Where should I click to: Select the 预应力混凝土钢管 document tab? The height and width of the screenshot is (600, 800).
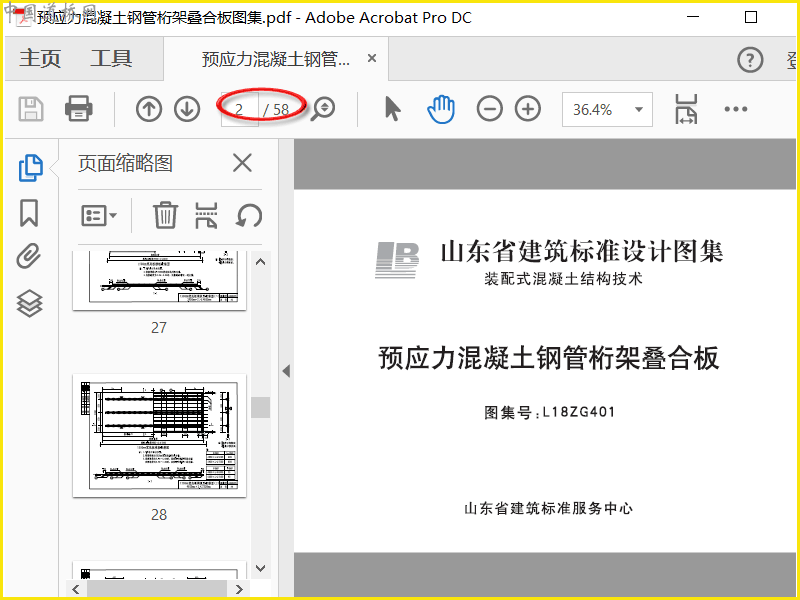276,59
